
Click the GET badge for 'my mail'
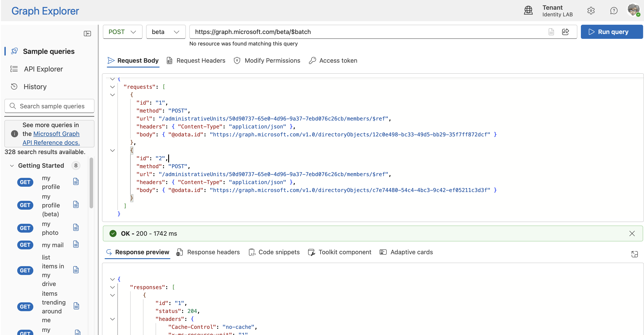25,245
